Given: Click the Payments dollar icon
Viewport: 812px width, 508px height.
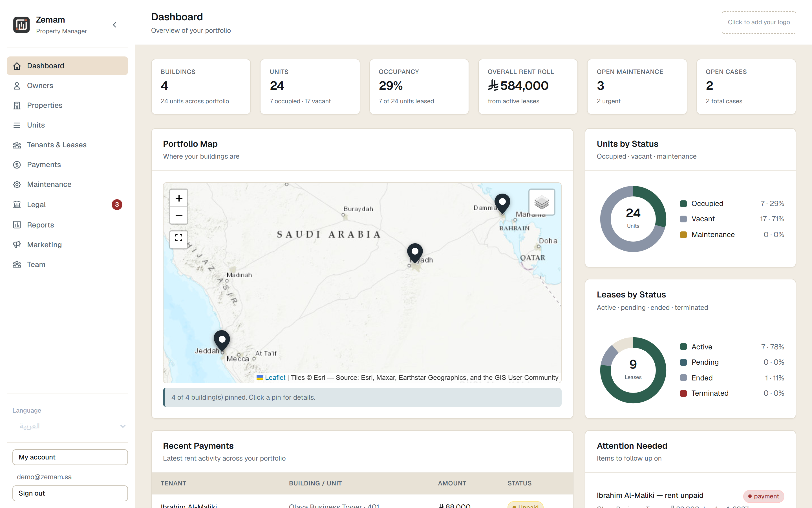Looking at the screenshot, I should 17,165.
